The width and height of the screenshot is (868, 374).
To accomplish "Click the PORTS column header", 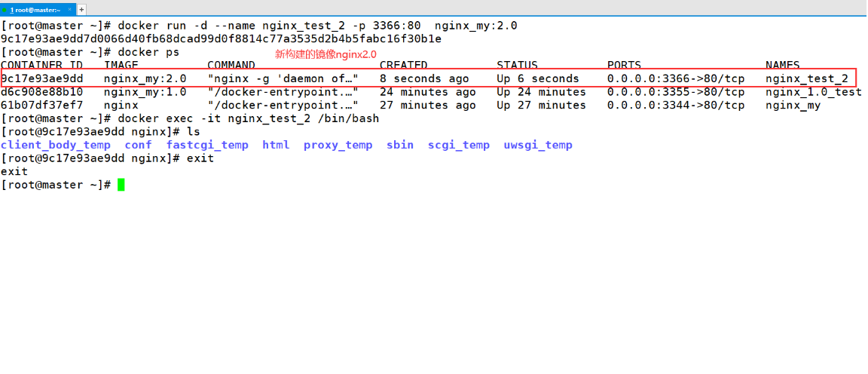I will pos(625,66).
